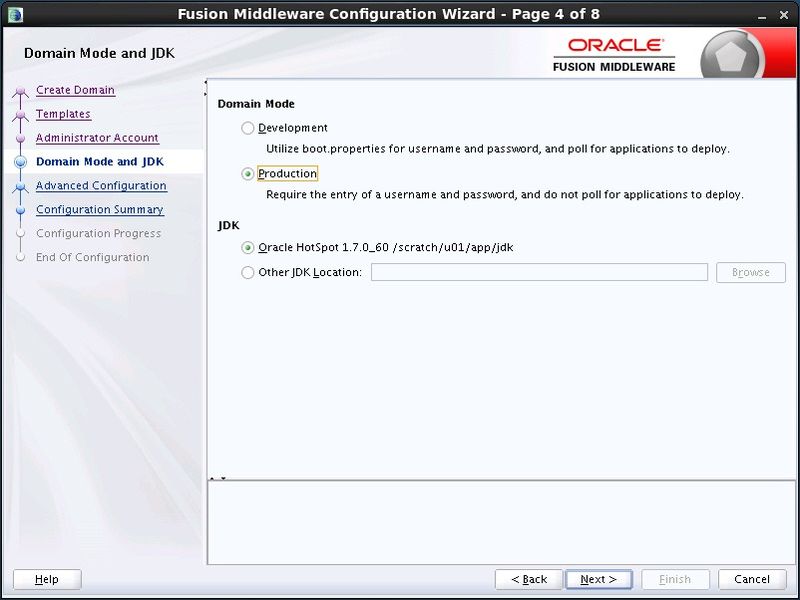Open the Configuration Summary step link
Viewport: 800px width, 600px height.
coord(99,210)
